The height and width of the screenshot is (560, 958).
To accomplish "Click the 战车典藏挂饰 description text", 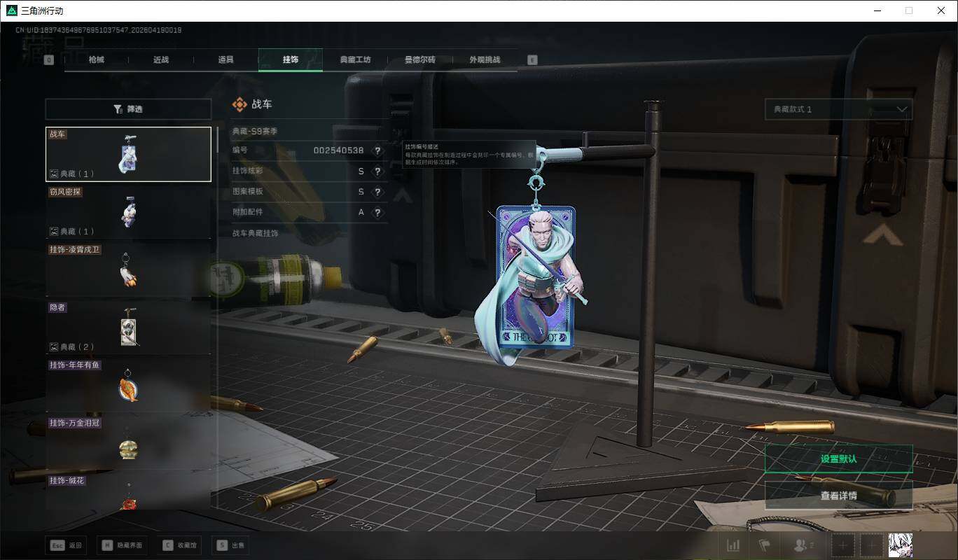I will pyautogui.click(x=255, y=233).
